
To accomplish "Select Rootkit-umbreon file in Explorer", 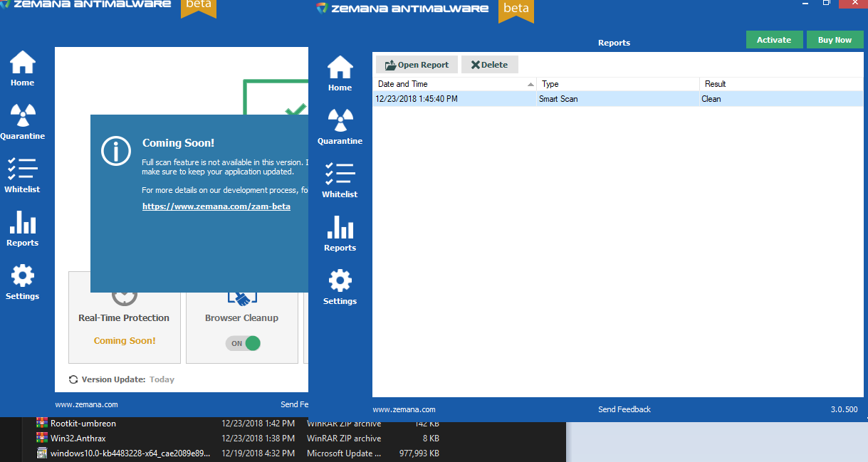I will click(83, 424).
